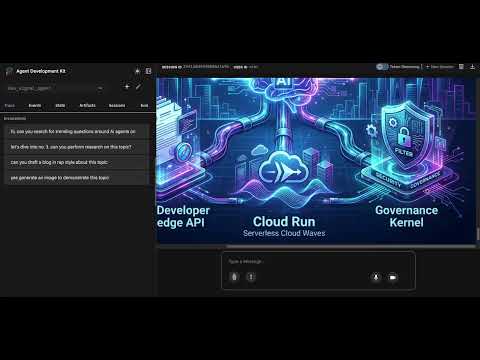Click the Session ID value in the top bar
The width and height of the screenshot is (480, 360).
[x=206, y=67]
